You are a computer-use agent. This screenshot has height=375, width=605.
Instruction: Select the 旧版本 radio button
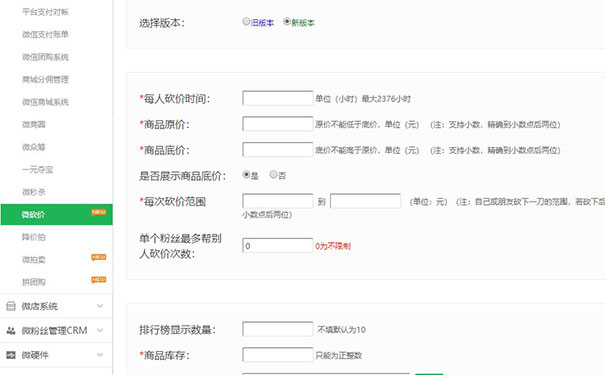246,22
